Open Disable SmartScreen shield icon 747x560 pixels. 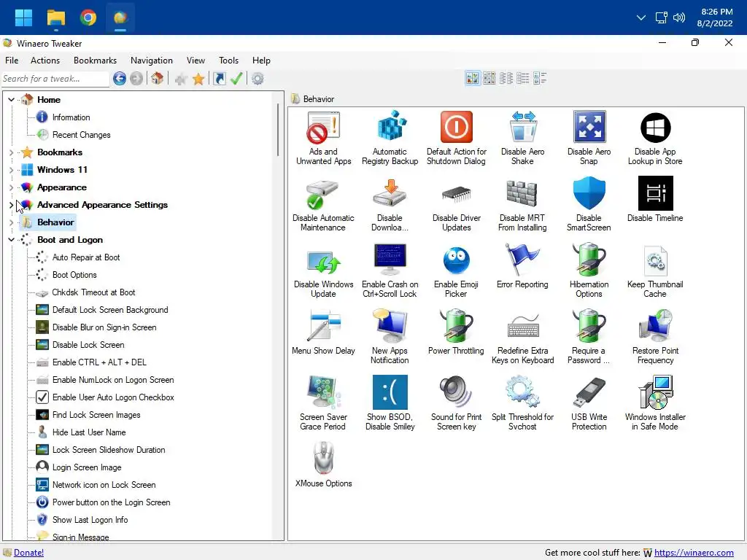(589, 193)
